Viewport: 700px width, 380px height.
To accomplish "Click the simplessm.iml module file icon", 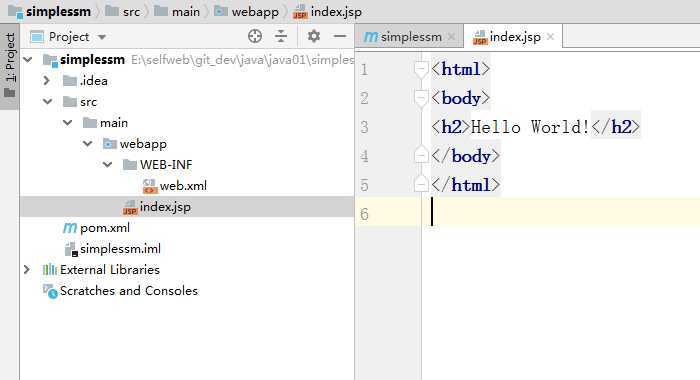I will (x=71, y=249).
